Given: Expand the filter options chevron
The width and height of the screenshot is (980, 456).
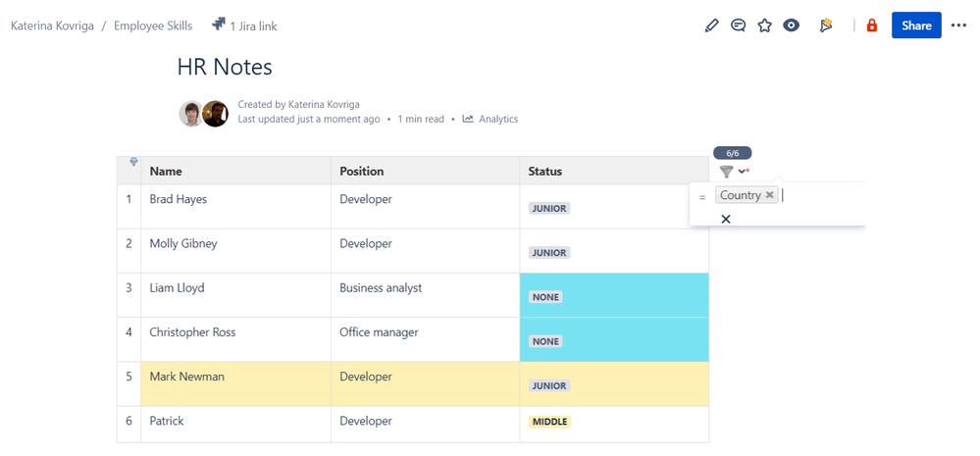Looking at the screenshot, I should [743, 172].
